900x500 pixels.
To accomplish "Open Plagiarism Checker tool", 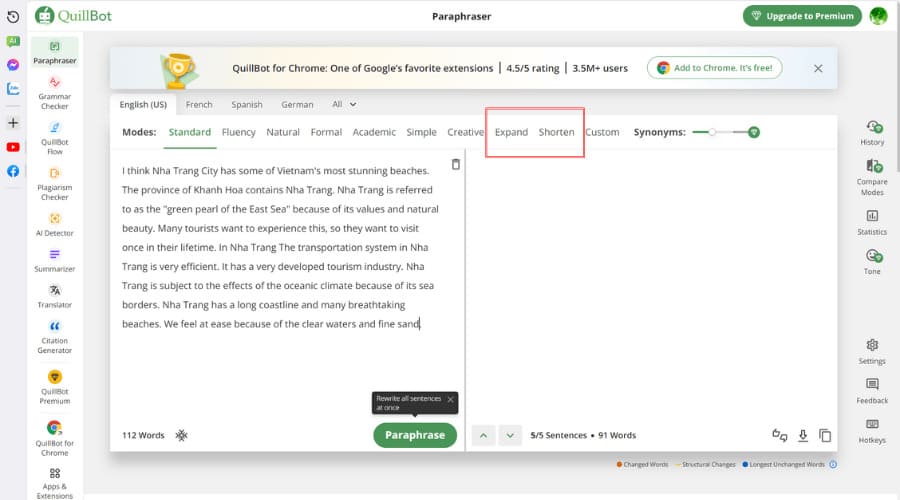I will [55, 182].
